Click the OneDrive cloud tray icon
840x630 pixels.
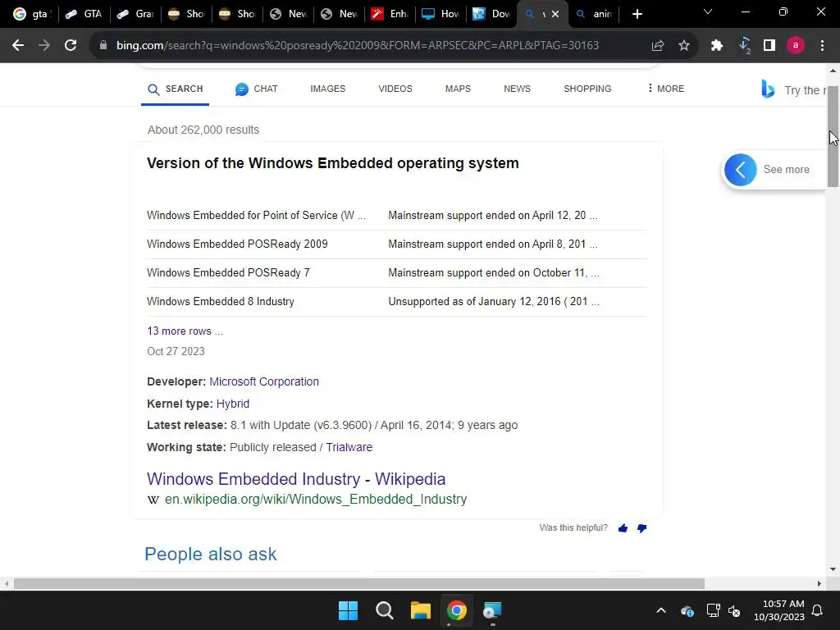point(687,610)
